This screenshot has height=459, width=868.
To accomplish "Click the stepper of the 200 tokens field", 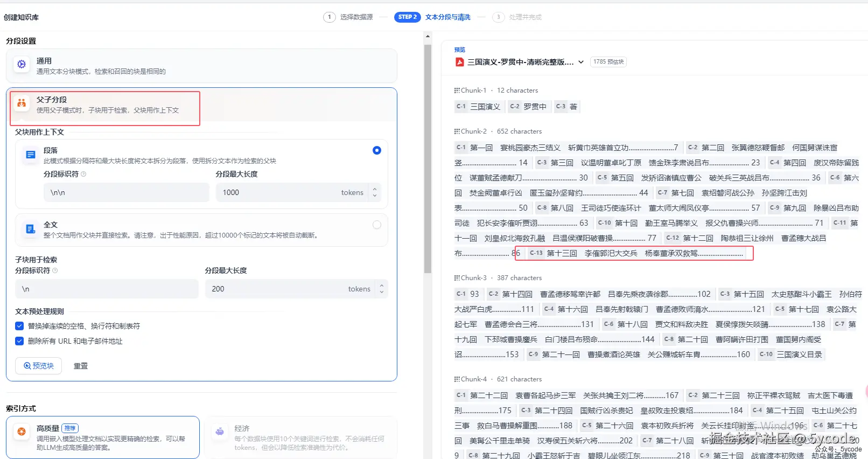I will point(382,289).
